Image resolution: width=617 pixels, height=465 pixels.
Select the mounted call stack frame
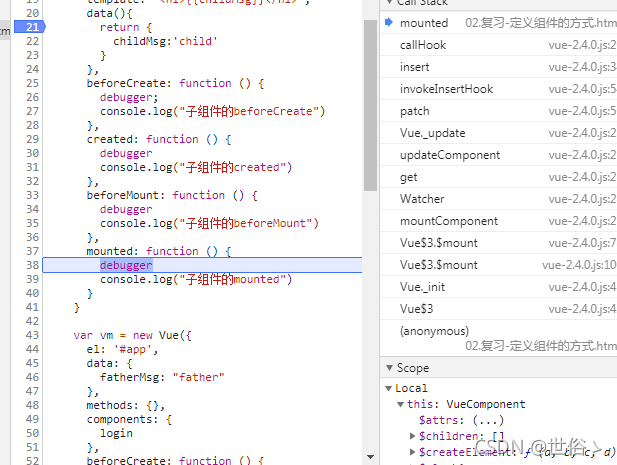pyautogui.click(x=499, y=23)
